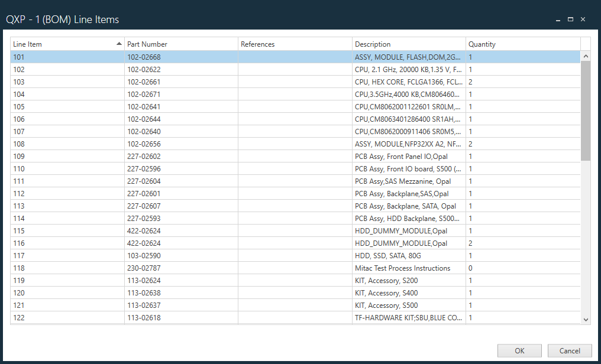Select the Mitac Test Process Instructions row
The image size is (601, 364).
[402, 268]
